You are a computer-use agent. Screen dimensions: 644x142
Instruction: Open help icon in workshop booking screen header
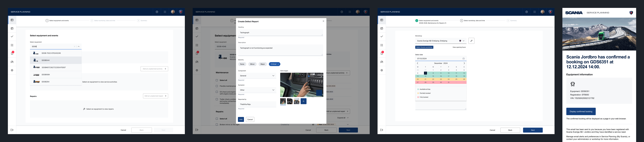click(527, 12)
